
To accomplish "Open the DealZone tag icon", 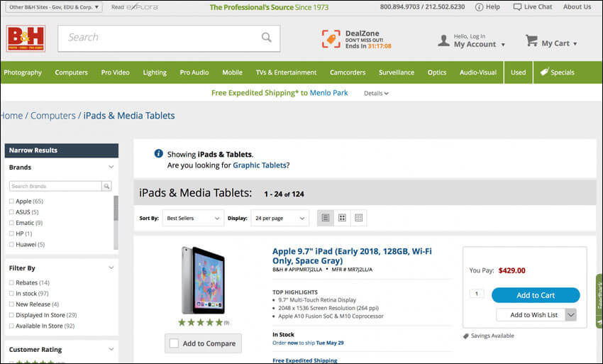I will coord(331,39).
